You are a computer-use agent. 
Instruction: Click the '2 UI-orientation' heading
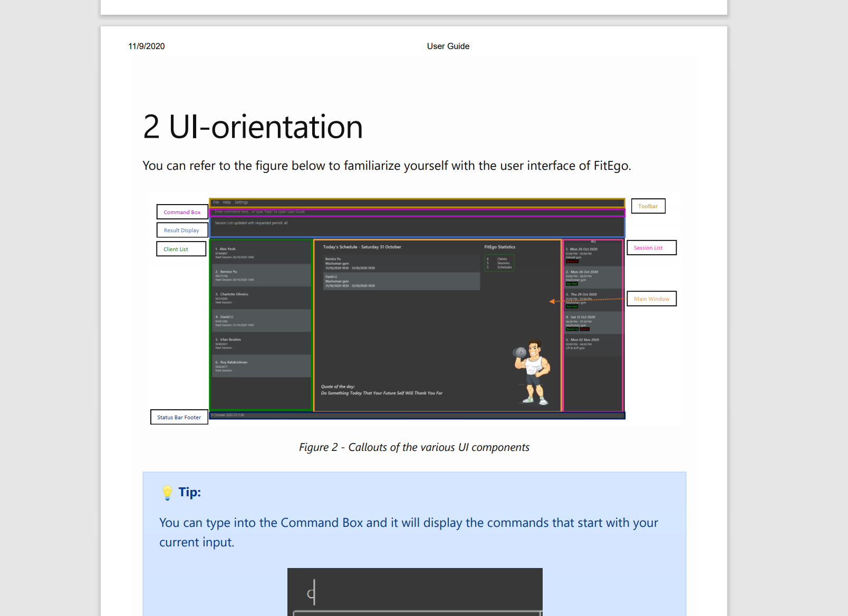(253, 127)
